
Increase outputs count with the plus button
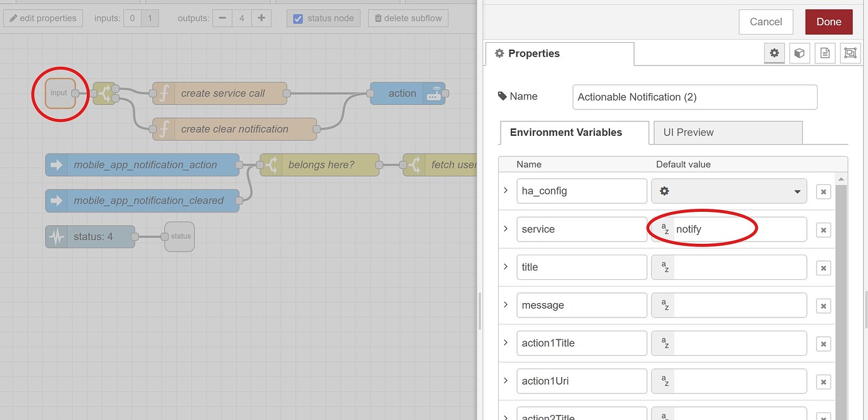click(261, 18)
